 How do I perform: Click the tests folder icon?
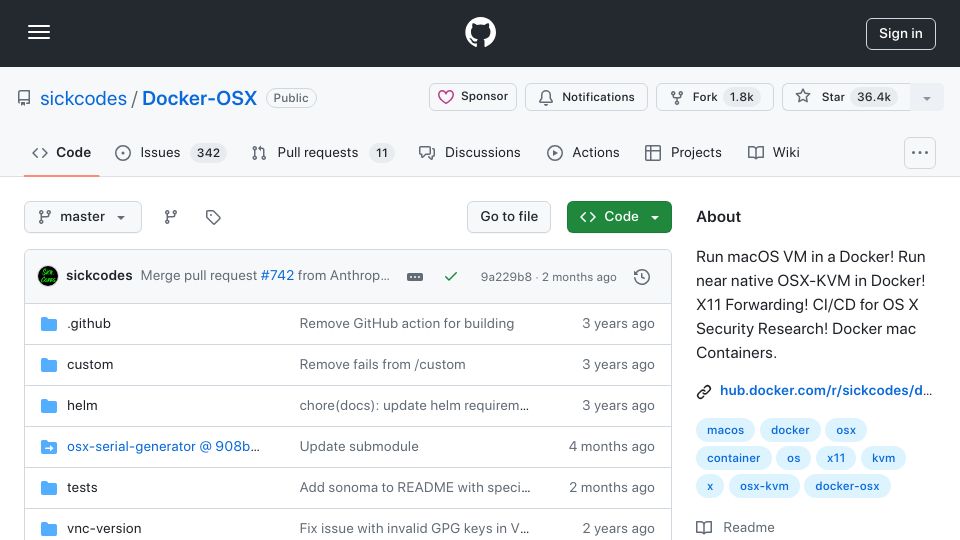[49, 487]
